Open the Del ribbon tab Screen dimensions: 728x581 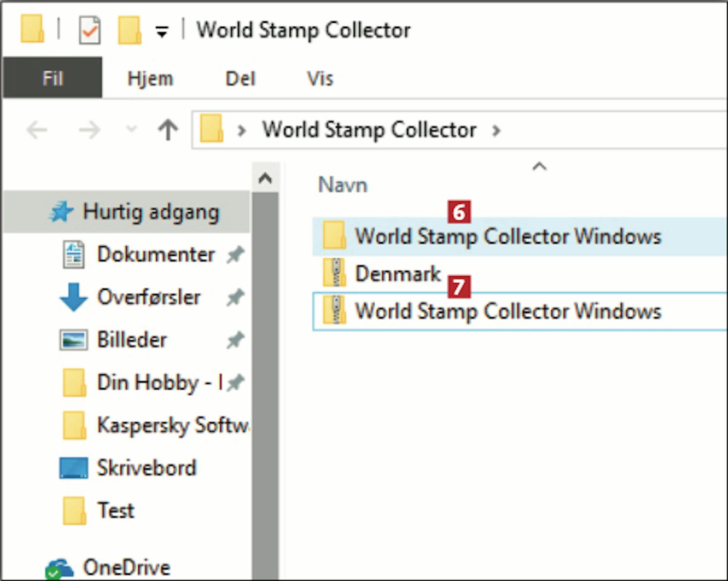[x=240, y=78]
